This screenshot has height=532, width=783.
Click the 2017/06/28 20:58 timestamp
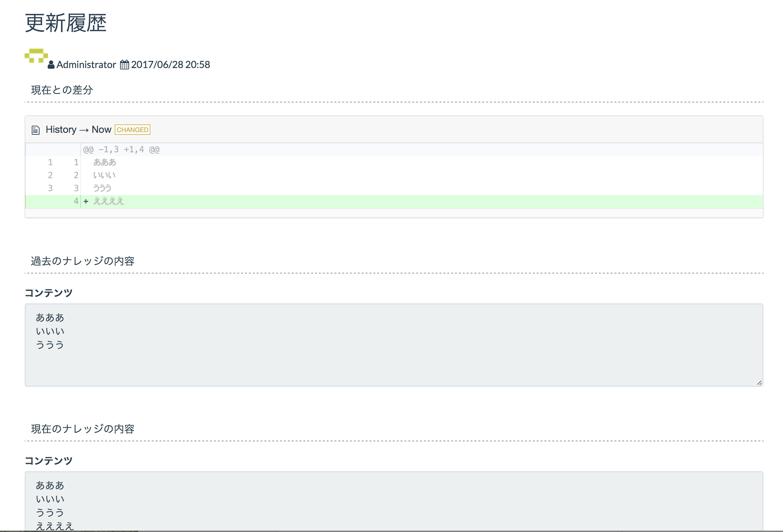[x=170, y=64]
